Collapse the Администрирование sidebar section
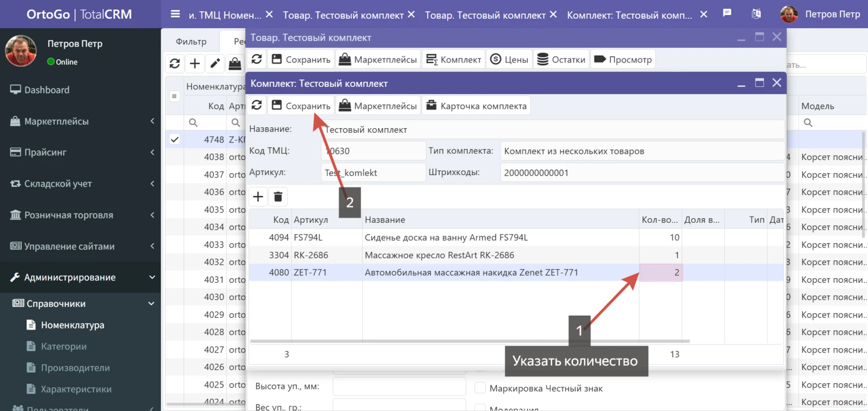This screenshot has width=868, height=411. click(80, 278)
